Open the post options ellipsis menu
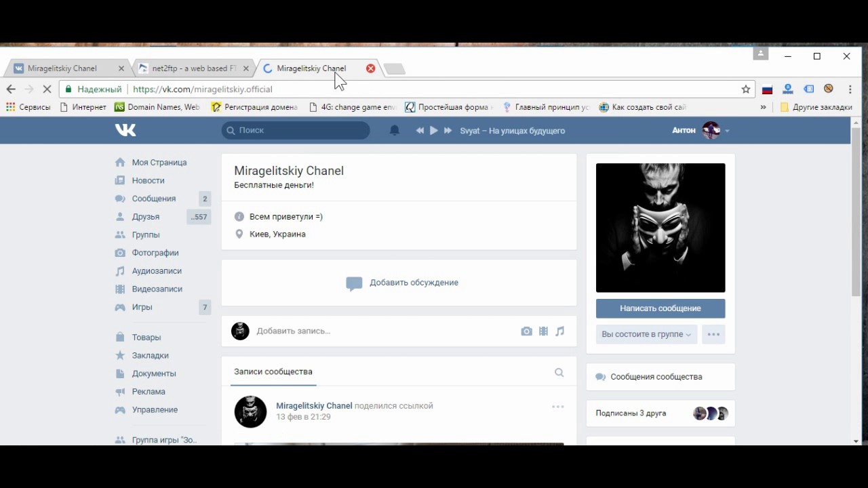Image resolution: width=868 pixels, height=488 pixels. point(558,407)
